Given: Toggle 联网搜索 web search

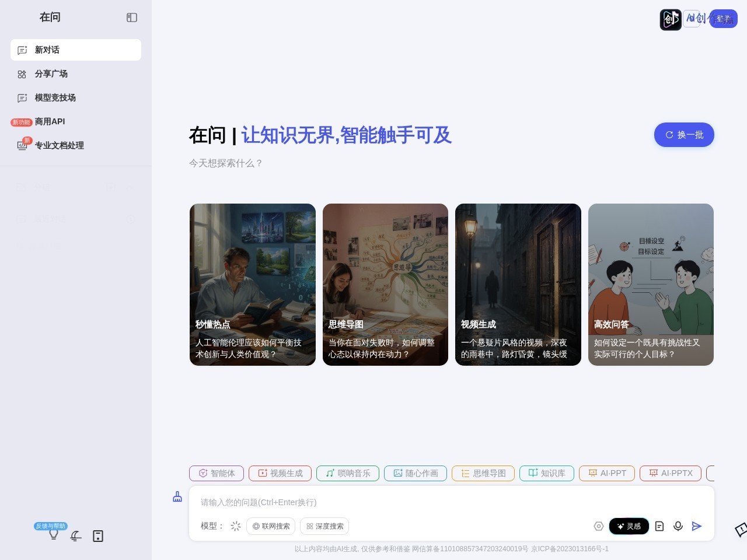Looking at the screenshot, I should tap(271, 526).
